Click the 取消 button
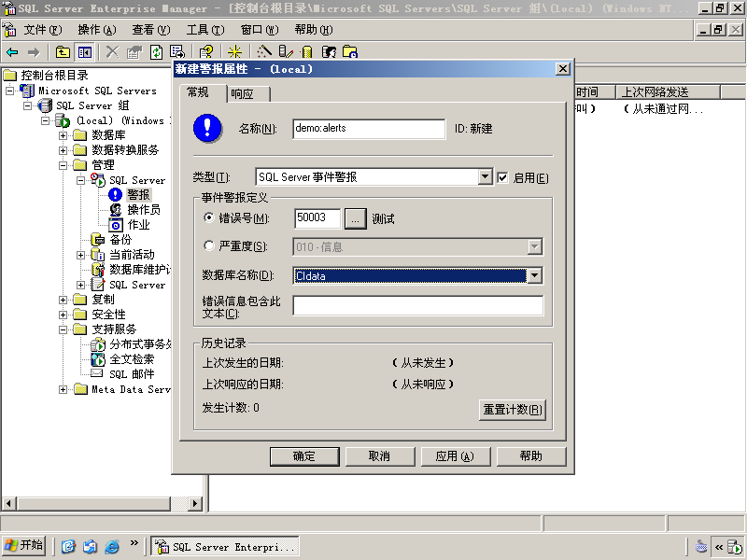This screenshot has height=560, width=747. pos(380,456)
